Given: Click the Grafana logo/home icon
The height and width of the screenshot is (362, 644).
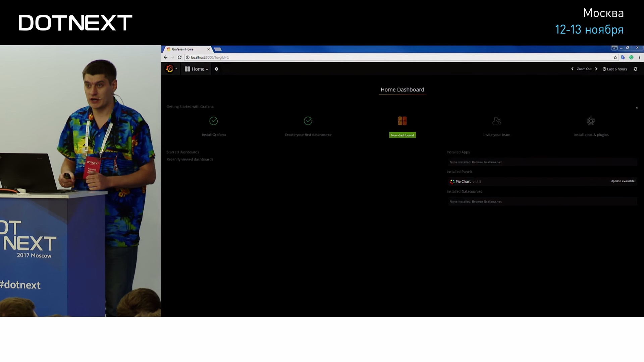Looking at the screenshot, I should pos(169,69).
